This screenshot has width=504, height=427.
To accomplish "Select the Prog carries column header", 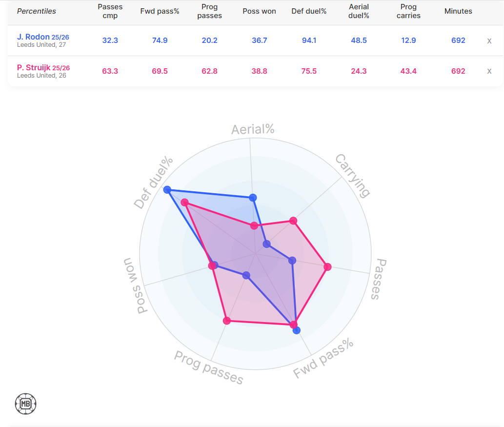I will point(408,11).
